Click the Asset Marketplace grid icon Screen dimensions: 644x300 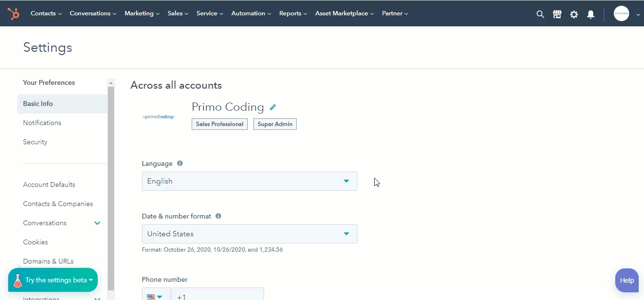tap(557, 14)
